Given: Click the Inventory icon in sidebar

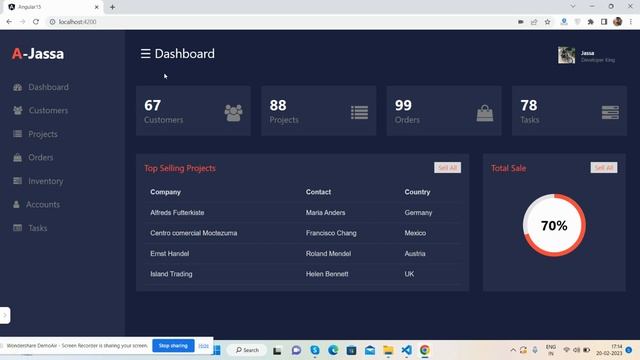Looking at the screenshot, I should tap(18, 181).
